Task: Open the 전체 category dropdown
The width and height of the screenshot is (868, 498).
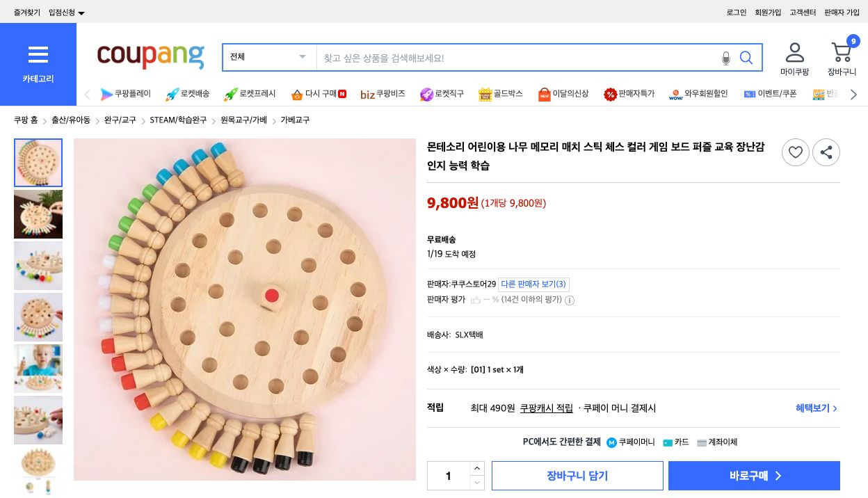Action: [x=269, y=57]
